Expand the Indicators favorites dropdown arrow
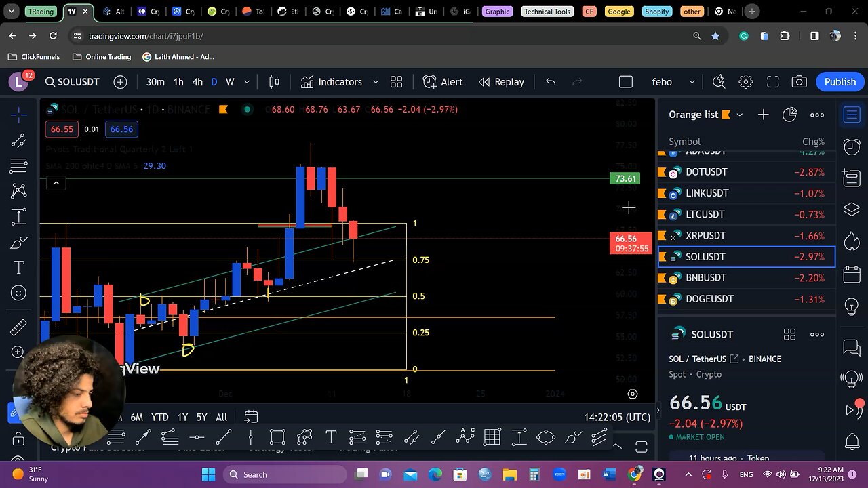This screenshot has height=488, width=868. 375,82
